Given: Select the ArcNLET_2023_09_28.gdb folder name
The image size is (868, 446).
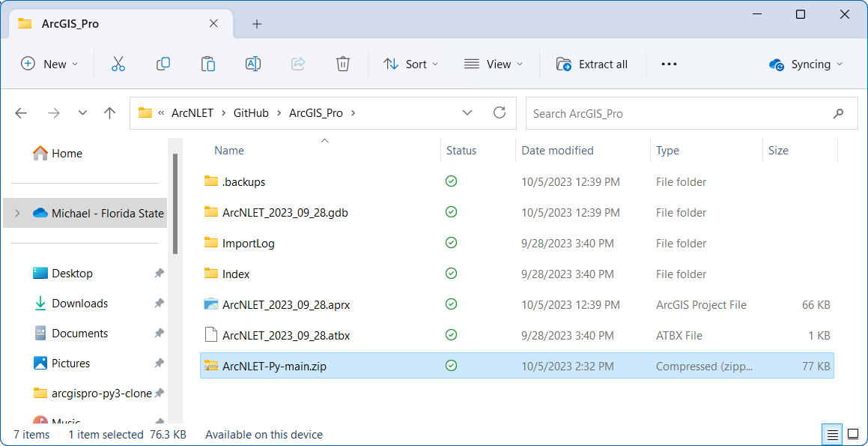Looking at the screenshot, I should point(285,212).
